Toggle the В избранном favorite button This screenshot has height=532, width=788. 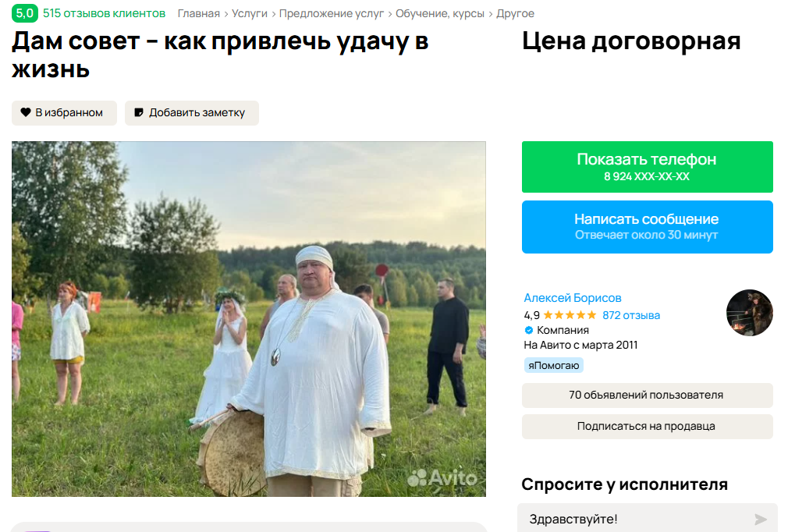click(64, 112)
